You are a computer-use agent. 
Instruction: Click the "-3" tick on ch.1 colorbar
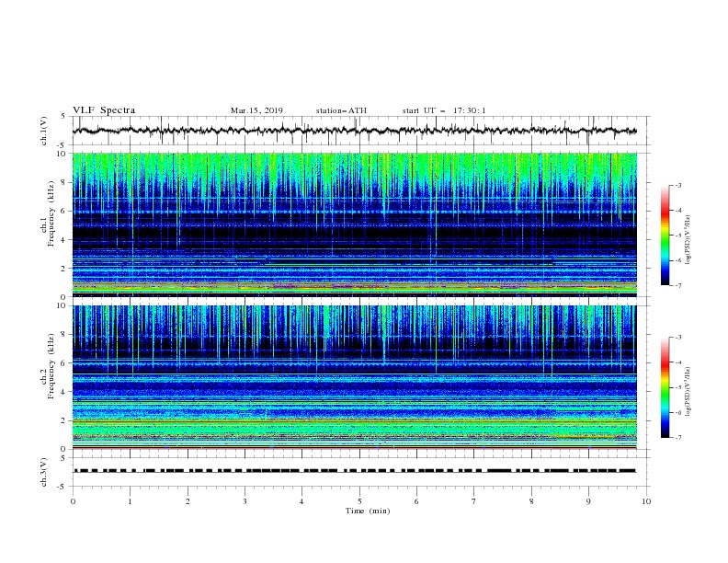coord(678,185)
